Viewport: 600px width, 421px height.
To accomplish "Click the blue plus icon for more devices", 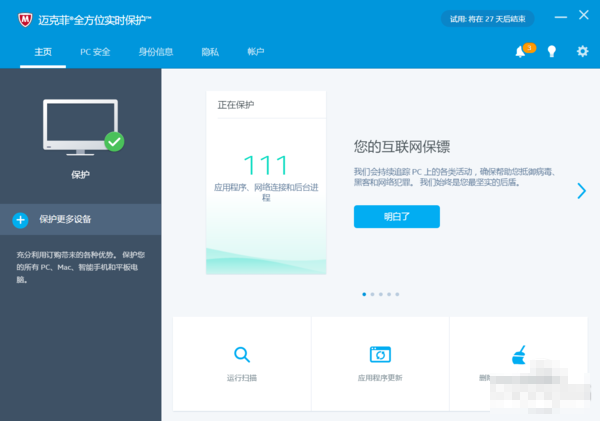I will (x=20, y=220).
